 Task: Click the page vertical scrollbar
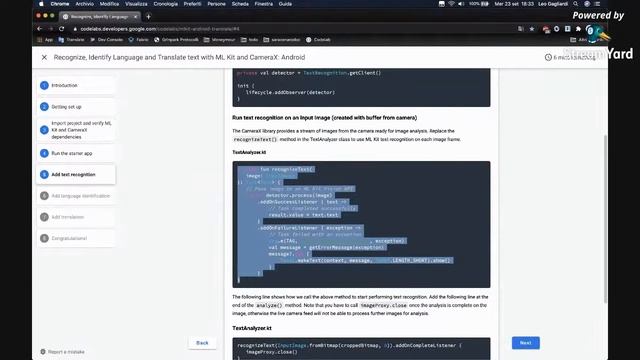tap(605, 218)
